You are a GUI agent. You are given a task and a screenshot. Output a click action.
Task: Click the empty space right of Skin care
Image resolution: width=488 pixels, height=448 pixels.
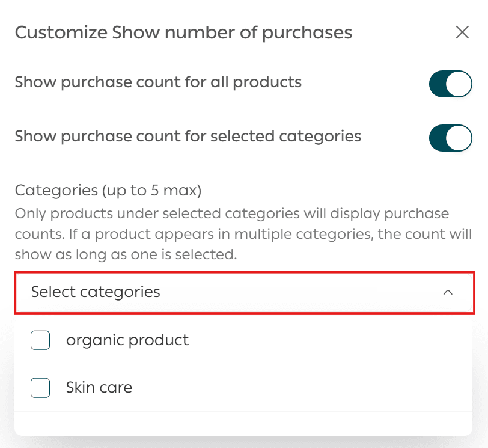tap(300, 388)
